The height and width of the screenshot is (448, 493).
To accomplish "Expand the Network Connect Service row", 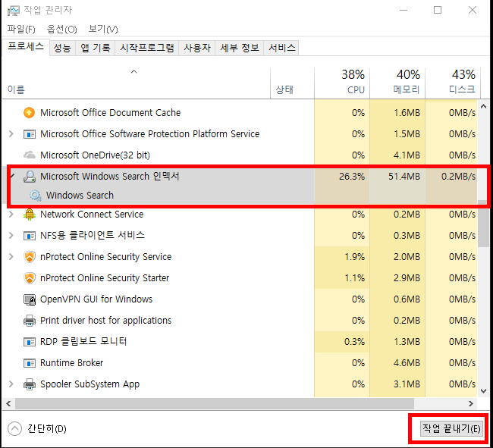I will click(11, 215).
